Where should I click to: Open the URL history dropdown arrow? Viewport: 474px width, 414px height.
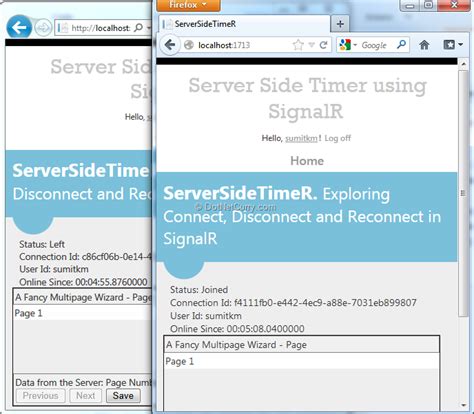(x=312, y=45)
